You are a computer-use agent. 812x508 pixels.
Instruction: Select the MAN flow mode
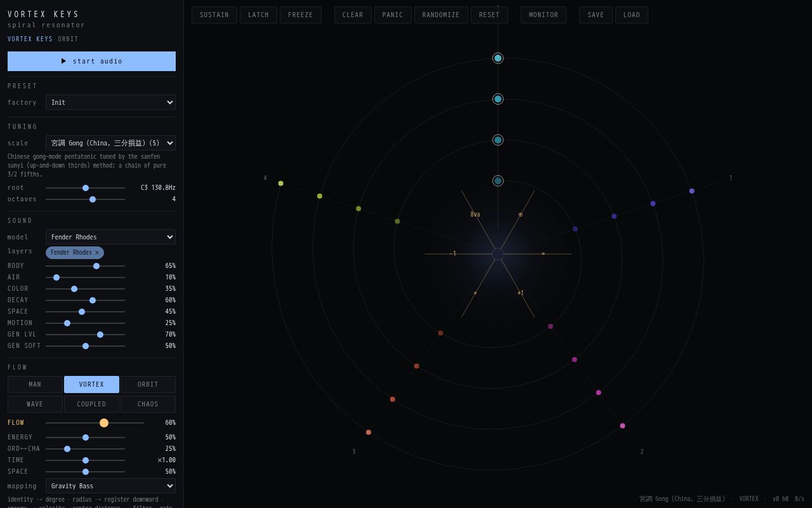pyautogui.click(x=35, y=385)
